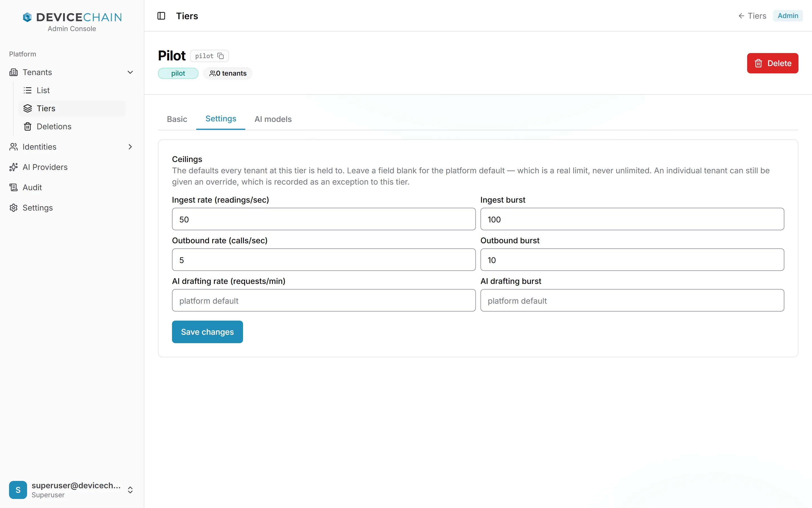Copy the pilot slug with copy icon

[220, 56]
